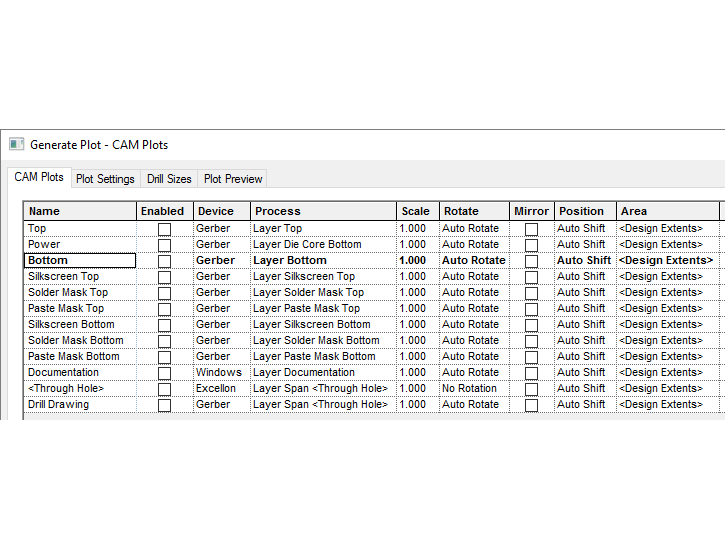
Task: Click the Scale column header
Action: point(418,211)
